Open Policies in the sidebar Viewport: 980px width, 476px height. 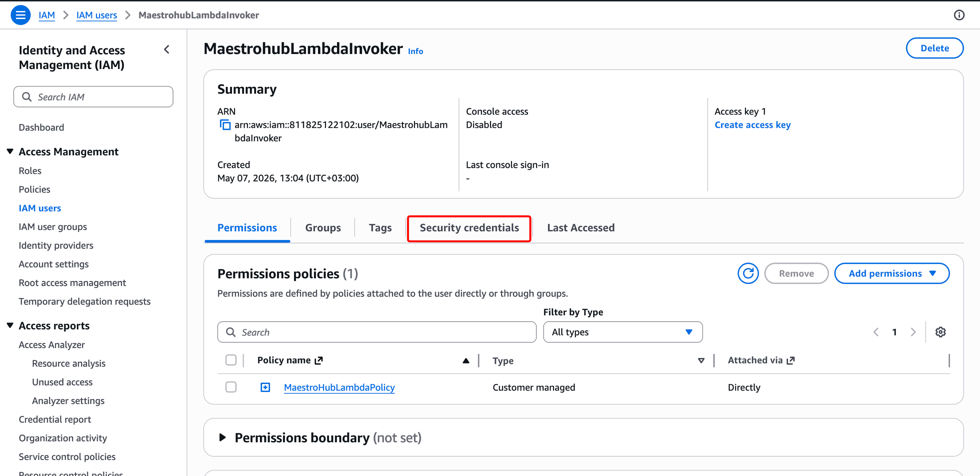pyautogui.click(x=34, y=189)
